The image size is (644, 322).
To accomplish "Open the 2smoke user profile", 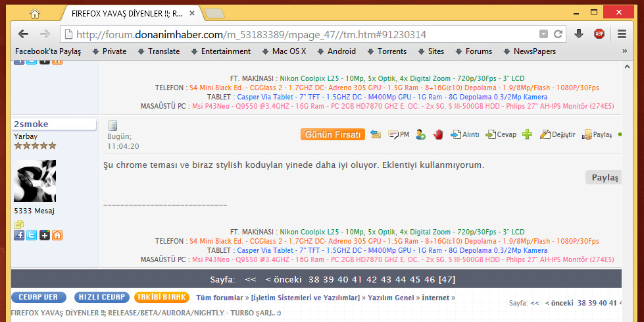I will [31, 124].
